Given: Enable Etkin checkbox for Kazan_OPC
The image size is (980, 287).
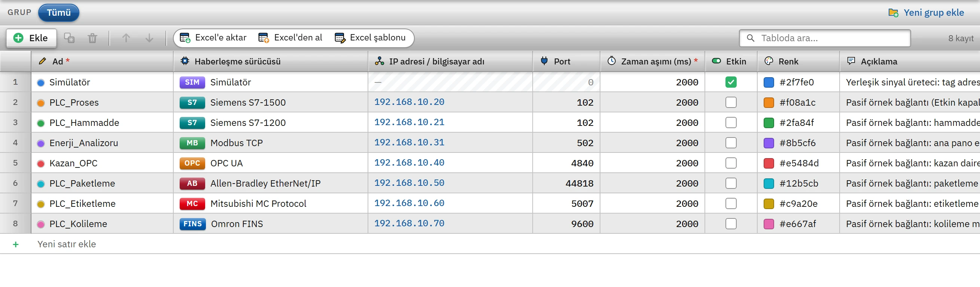Looking at the screenshot, I should (731, 163).
